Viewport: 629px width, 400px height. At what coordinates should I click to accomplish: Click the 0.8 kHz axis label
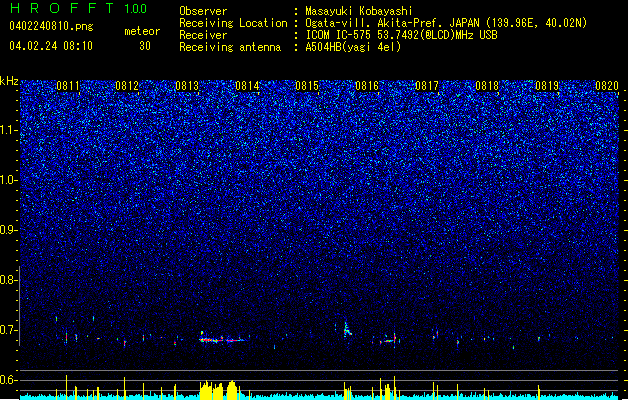[9, 280]
